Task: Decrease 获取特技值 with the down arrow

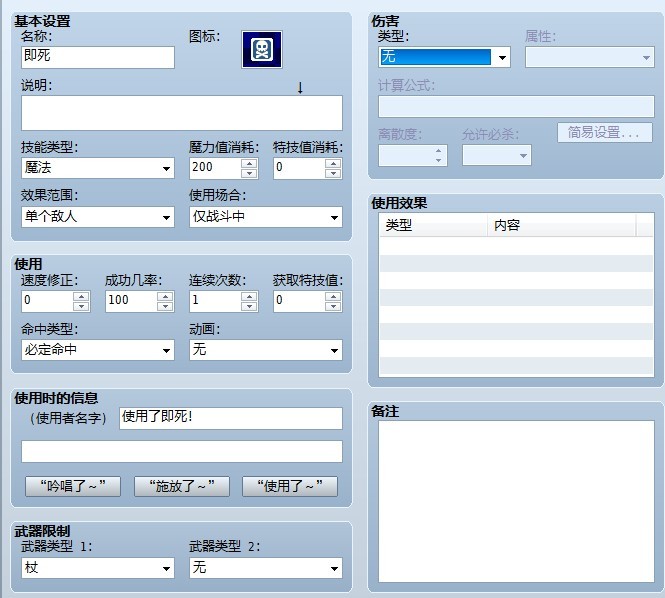Action: click(333, 306)
